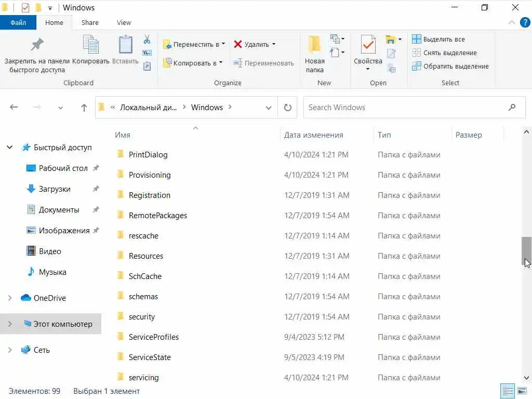Switch to the Share tab
Viewport: 532px width, 399px height.
pyautogui.click(x=90, y=23)
